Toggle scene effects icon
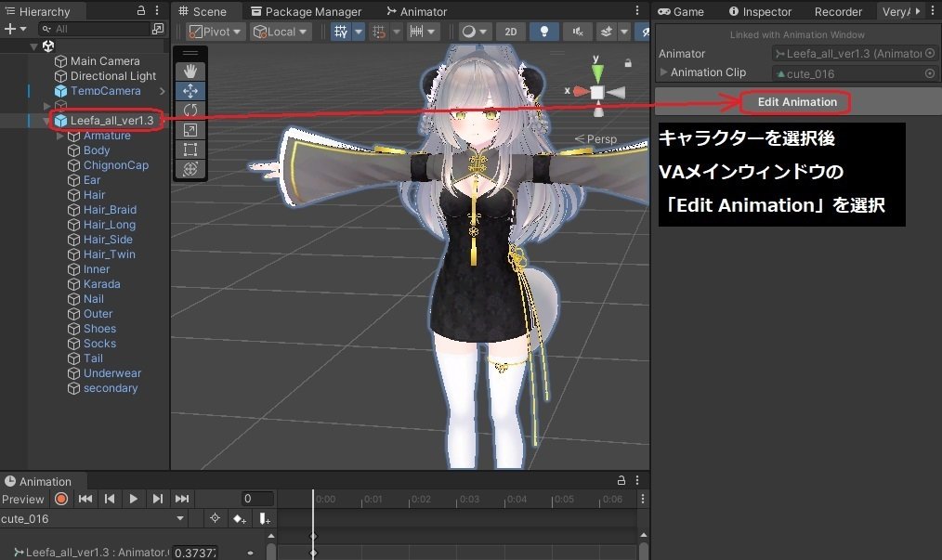942x560 pixels. pos(607,32)
